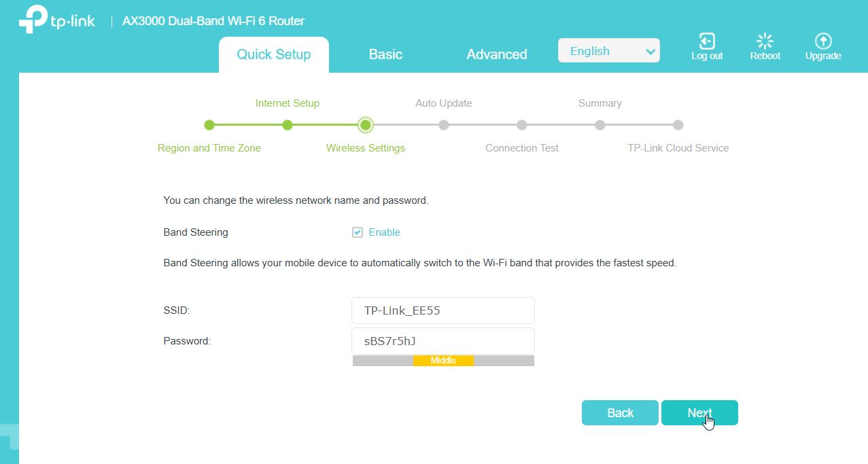Click the password strength Middle indicator bar

(443, 361)
